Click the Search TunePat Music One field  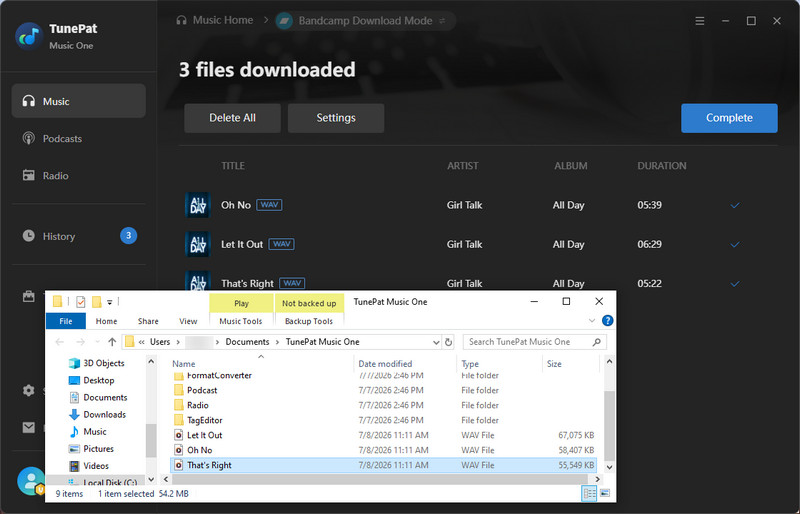tap(534, 342)
